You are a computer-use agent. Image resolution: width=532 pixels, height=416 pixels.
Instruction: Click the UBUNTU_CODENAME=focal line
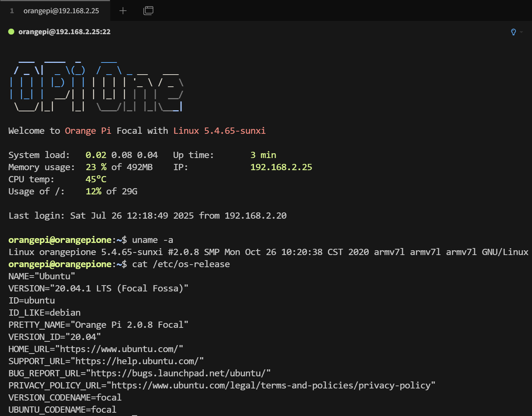63,410
